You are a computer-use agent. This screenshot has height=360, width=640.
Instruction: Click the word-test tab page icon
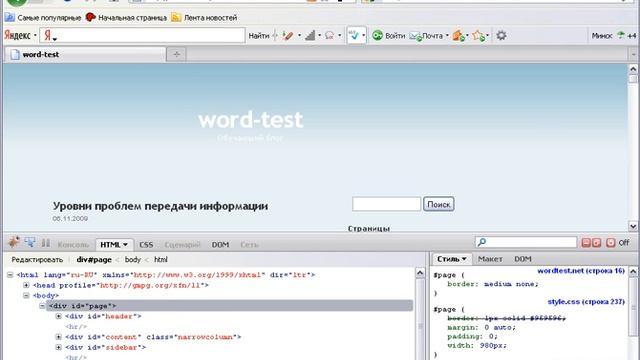tap(15, 54)
